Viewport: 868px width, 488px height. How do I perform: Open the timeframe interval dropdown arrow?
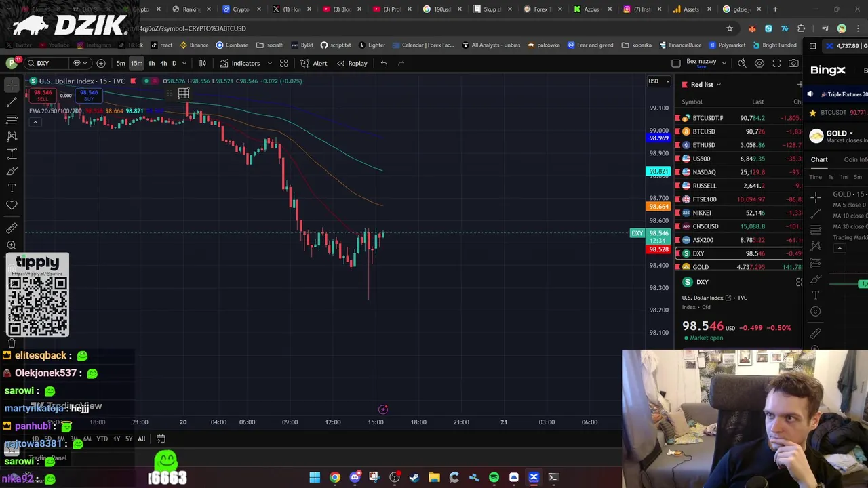click(184, 63)
